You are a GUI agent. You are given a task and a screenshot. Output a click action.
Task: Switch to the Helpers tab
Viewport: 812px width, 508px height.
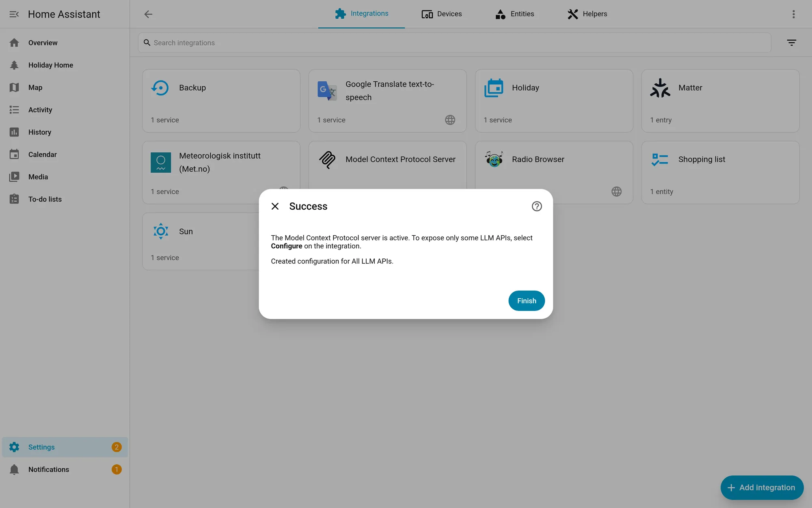tap(587, 14)
